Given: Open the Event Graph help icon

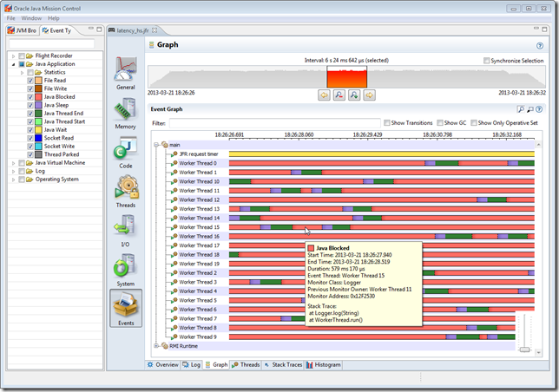Looking at the screenshot, I should pos(539,109).
